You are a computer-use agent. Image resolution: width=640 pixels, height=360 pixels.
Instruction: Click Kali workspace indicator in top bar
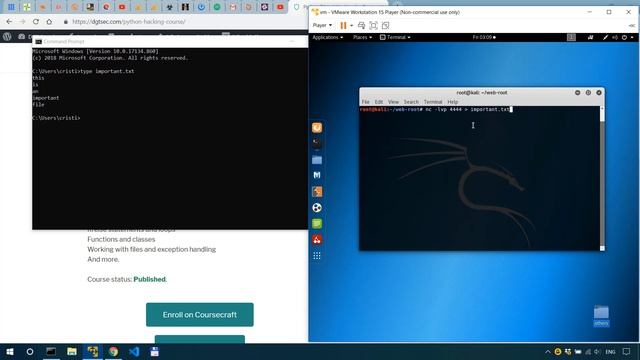(x=571, y=37)
